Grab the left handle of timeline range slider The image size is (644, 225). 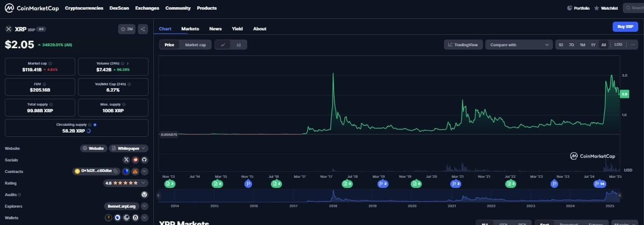(x=158, y=196)
